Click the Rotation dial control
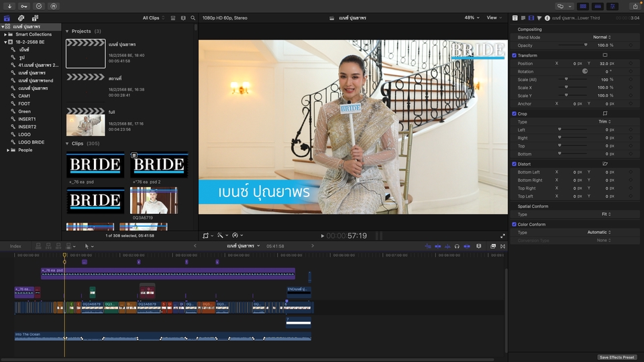 point(584,72)
